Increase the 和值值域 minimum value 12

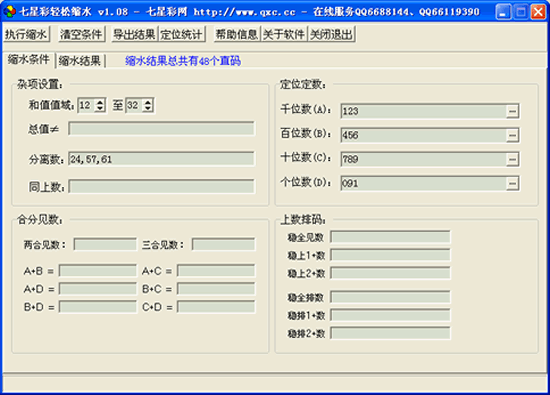click(100, 102)
